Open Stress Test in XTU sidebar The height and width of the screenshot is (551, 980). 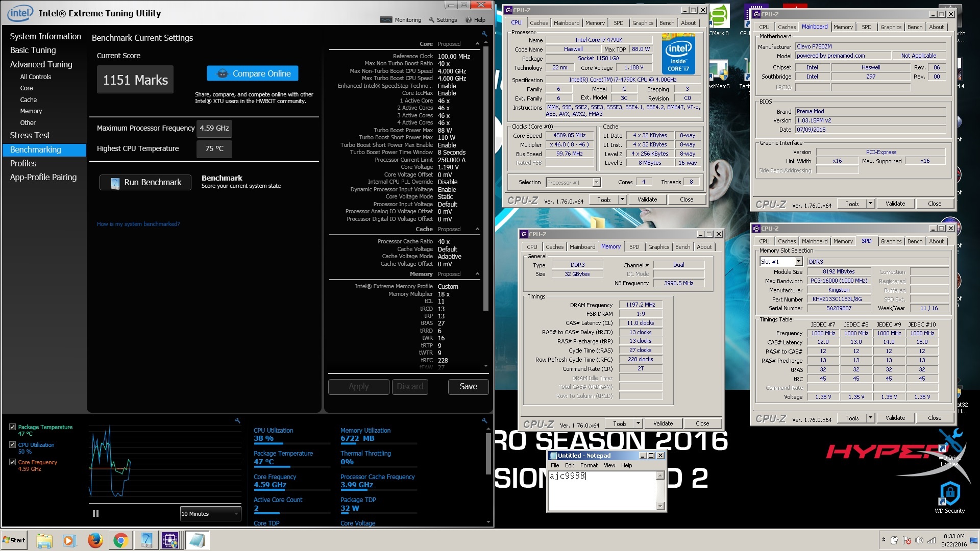30,135
